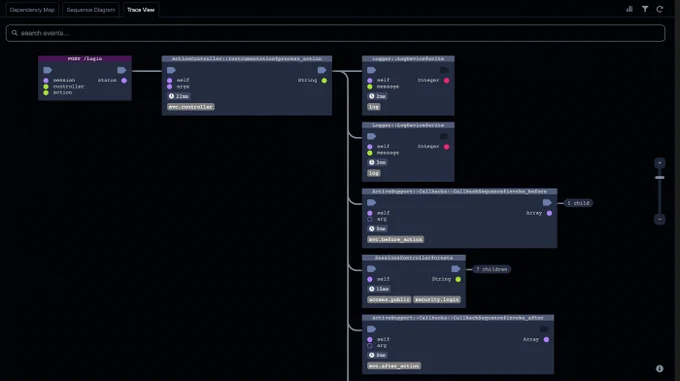Click the 15ms elapsed time badge
Viewport: 680px width, 381px height.
(x=379, y=289)
